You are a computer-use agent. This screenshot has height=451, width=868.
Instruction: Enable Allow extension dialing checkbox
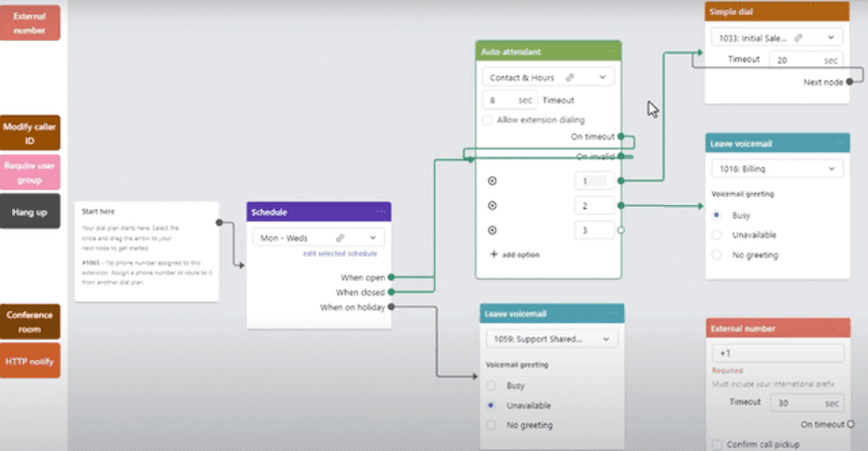[x=487, y=120]
